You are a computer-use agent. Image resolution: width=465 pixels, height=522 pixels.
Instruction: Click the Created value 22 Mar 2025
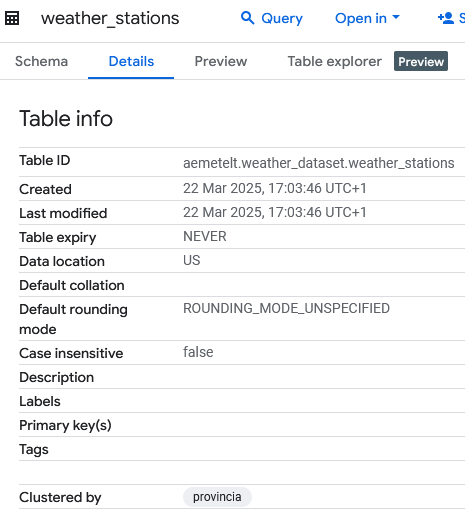275,188
